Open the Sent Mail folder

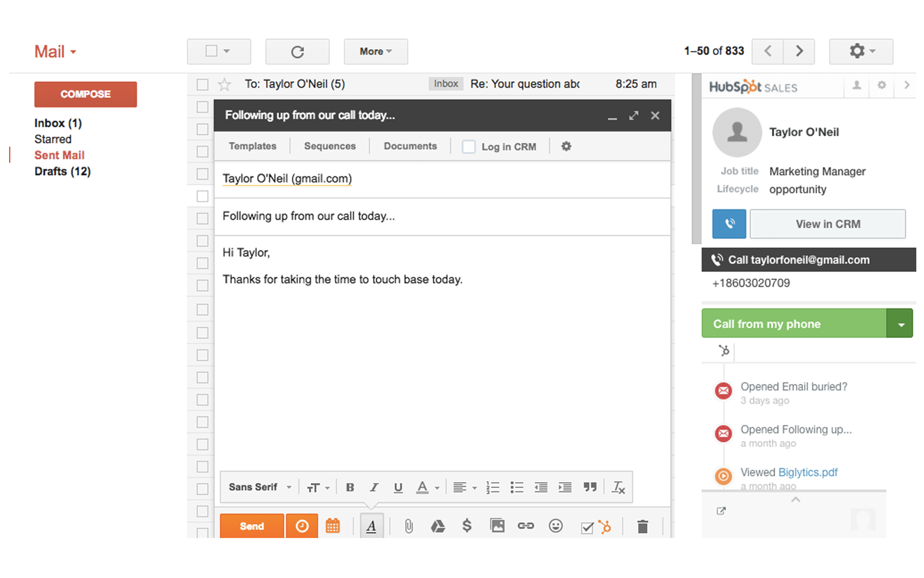59,155
